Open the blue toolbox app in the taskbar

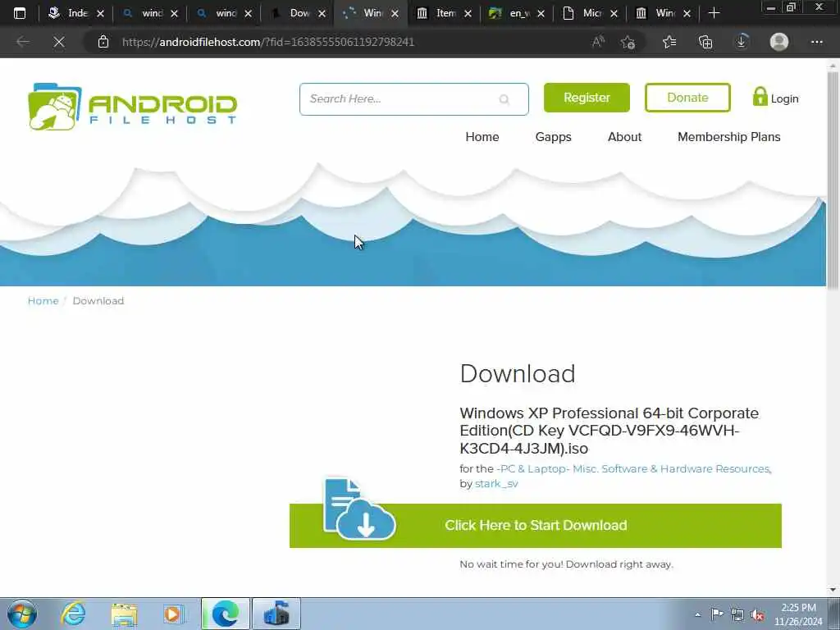click(x=276, y=614)
